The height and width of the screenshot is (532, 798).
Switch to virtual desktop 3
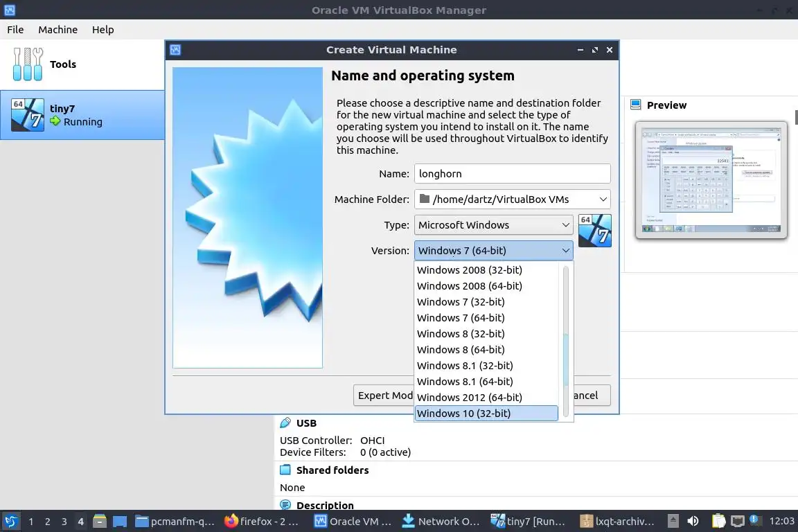(64, 522)
